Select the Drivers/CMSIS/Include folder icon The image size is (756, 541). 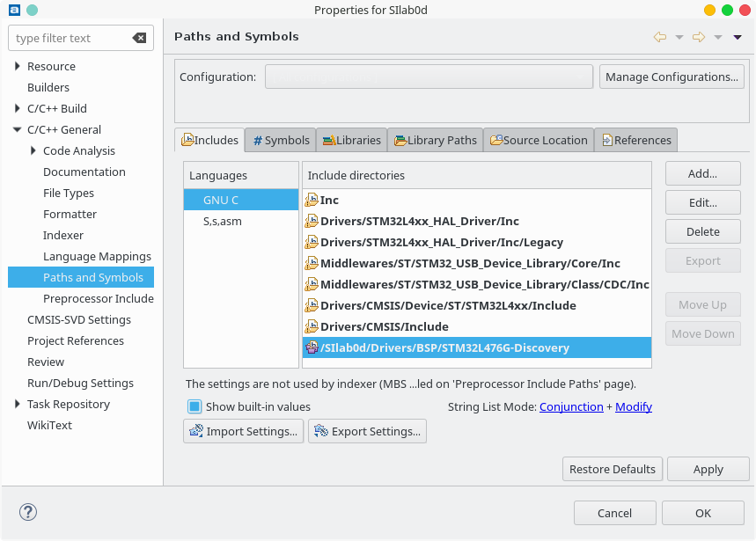tap(312, 327)
